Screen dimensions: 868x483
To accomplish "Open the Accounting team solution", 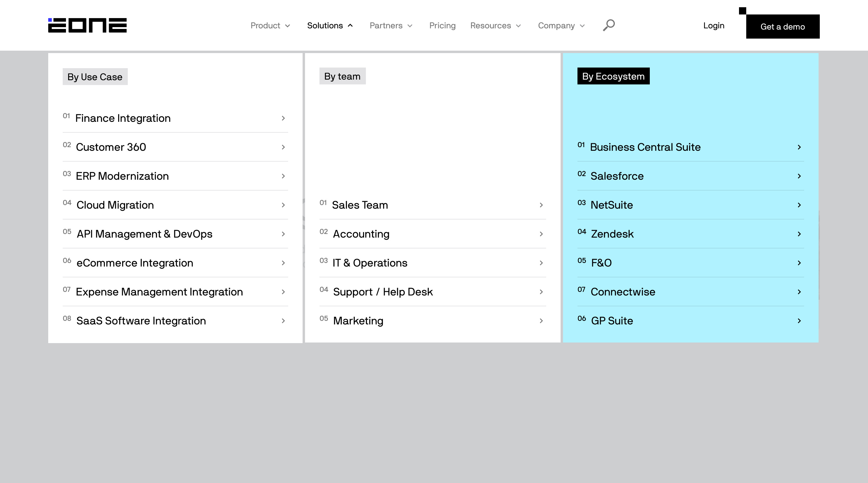I will click(433, 234).
